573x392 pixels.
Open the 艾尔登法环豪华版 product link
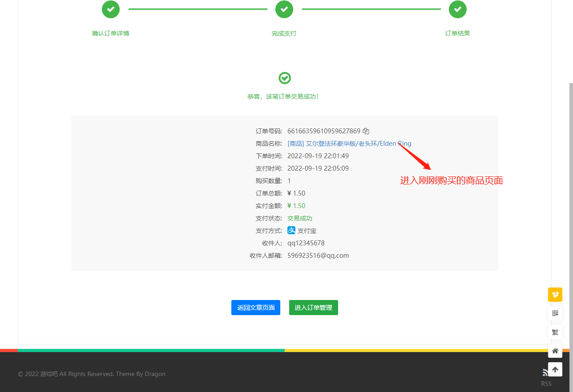(349, 144)
